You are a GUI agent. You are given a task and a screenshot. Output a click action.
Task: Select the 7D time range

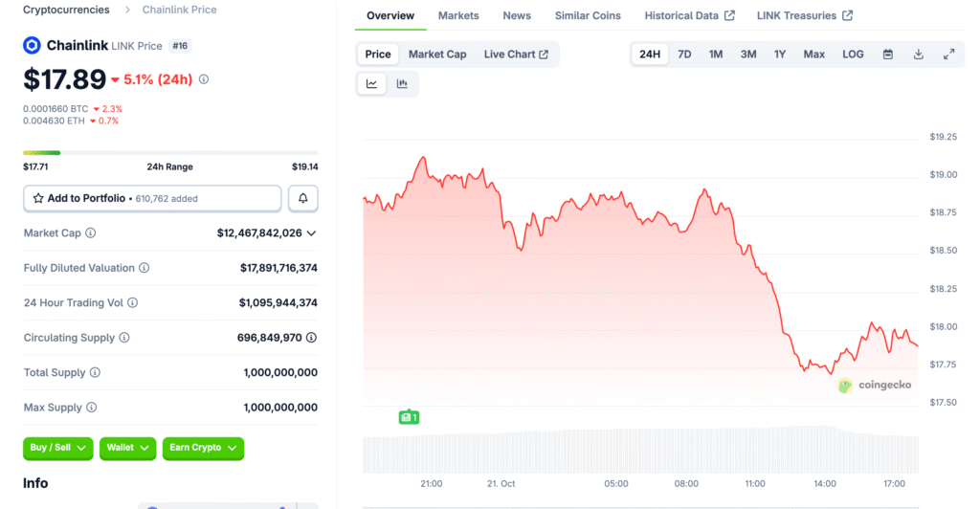pyautogui.click(x=684, y=55)
